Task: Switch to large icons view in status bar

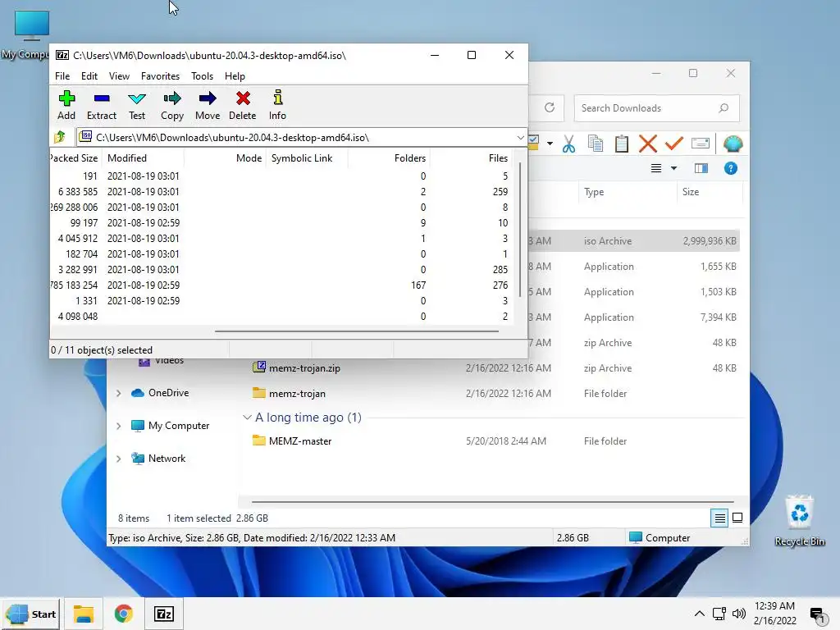Action: pyautogui.click(x=737, y=518)
